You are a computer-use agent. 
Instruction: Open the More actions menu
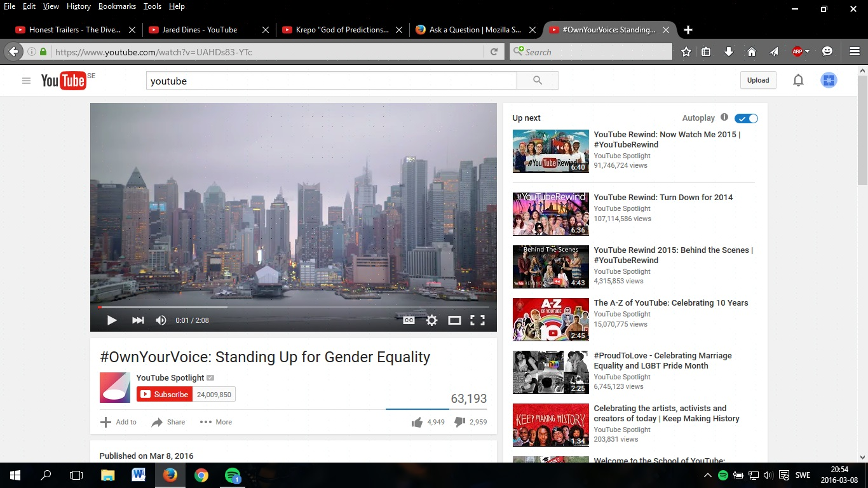pyautogui.click(x=216, y=422)
